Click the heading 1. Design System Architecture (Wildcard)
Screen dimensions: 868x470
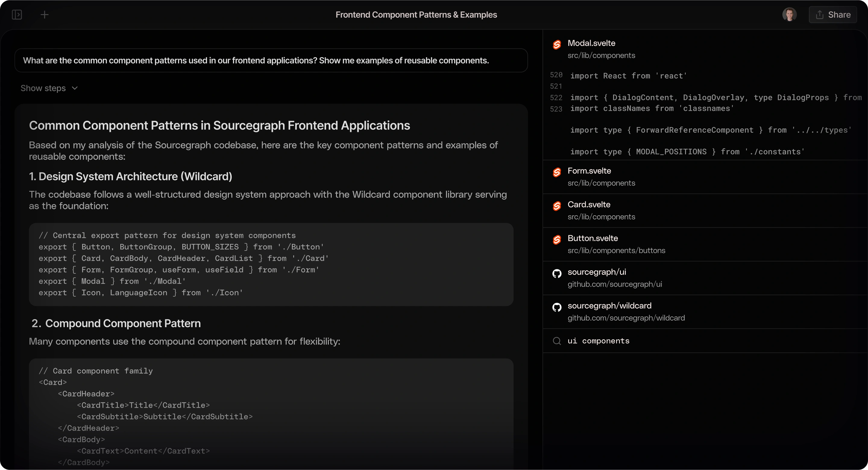(131, 176)
